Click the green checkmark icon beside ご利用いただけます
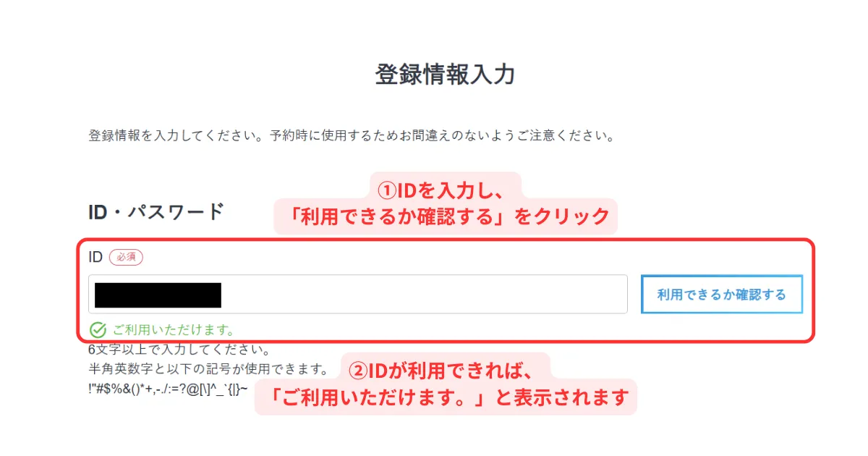The image size is (868, 456). [x=98, y=330]
